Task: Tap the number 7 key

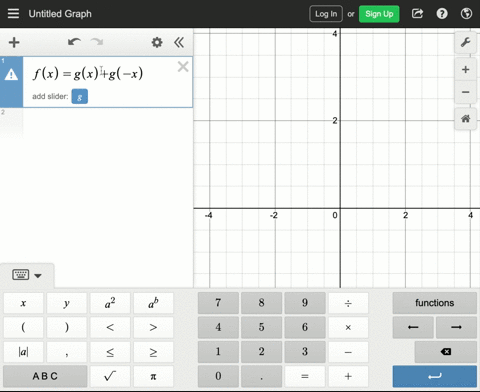Action: coord(218,303)
